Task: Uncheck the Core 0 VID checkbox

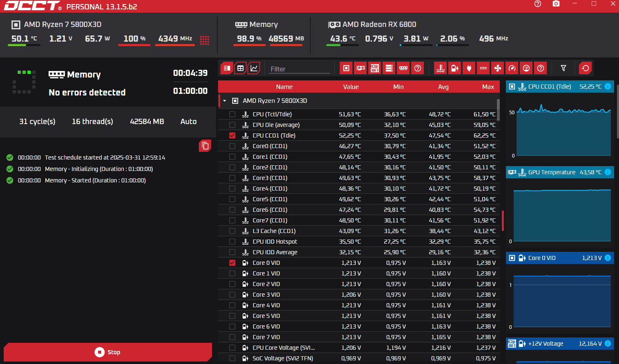Action: pyautogui.click(x=232, y=263)
